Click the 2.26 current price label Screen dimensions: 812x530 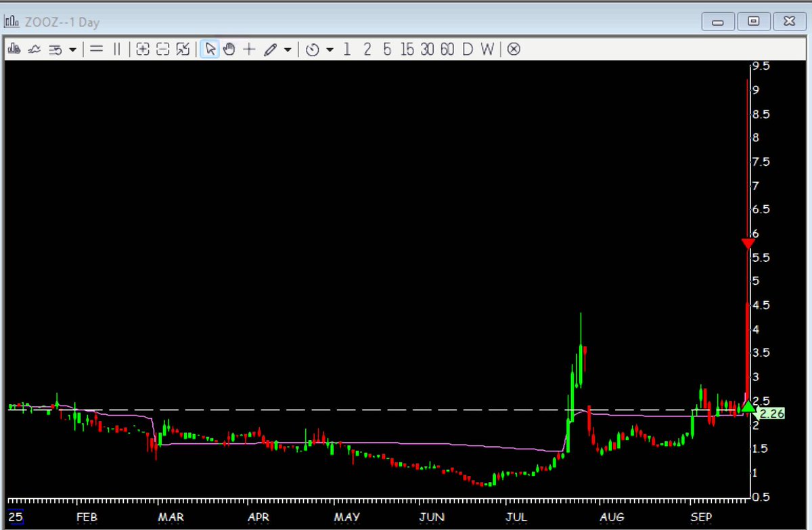[771, 413]
